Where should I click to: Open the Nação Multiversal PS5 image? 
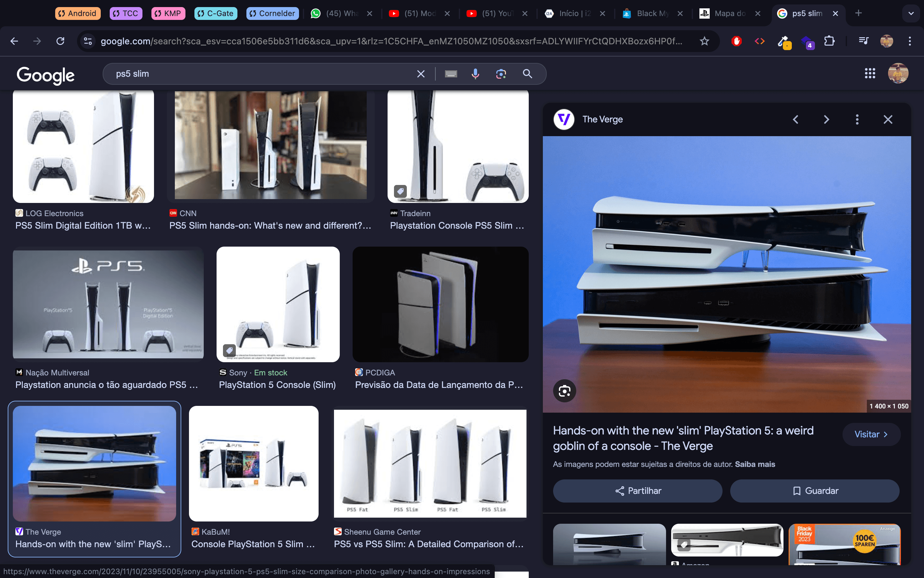108,304
